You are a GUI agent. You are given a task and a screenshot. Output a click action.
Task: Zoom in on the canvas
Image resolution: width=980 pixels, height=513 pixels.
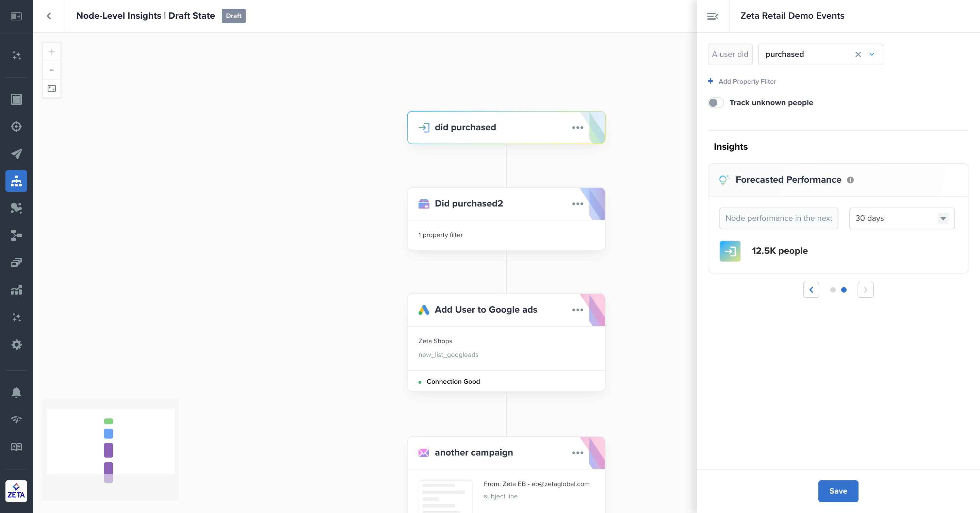click(x=52, y=52)
